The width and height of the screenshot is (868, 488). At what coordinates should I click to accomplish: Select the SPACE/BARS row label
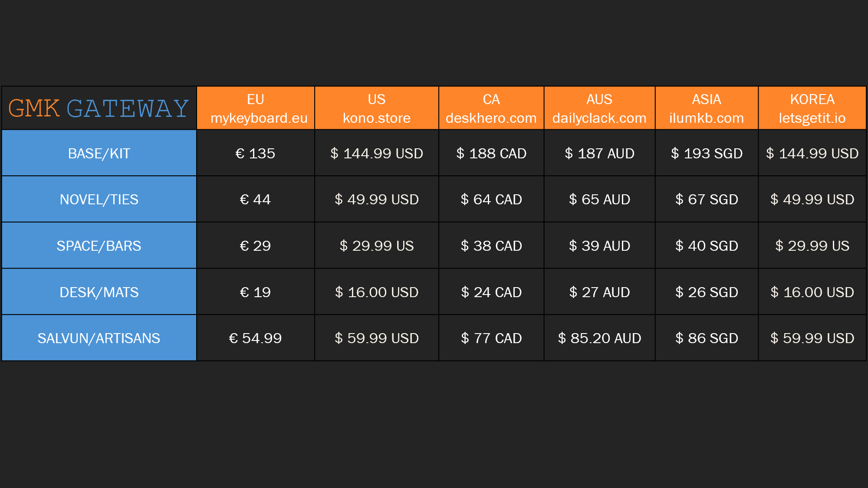[99, 246]
